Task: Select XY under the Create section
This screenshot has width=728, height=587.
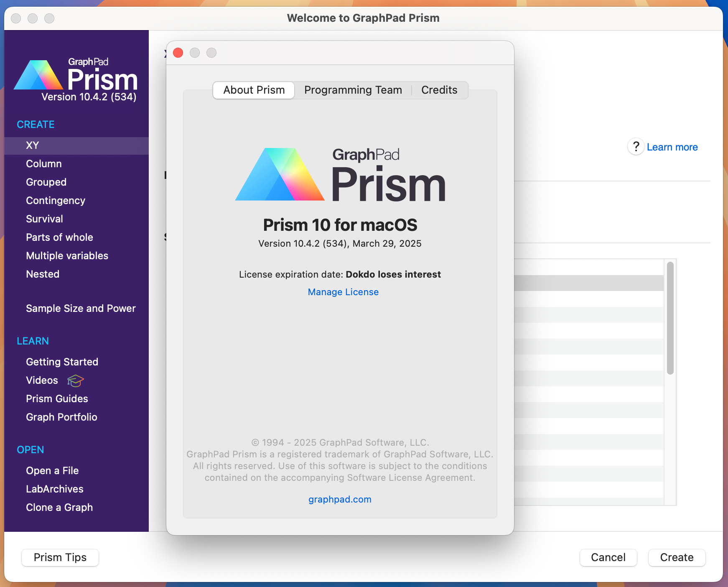Action: pos(32,145)
